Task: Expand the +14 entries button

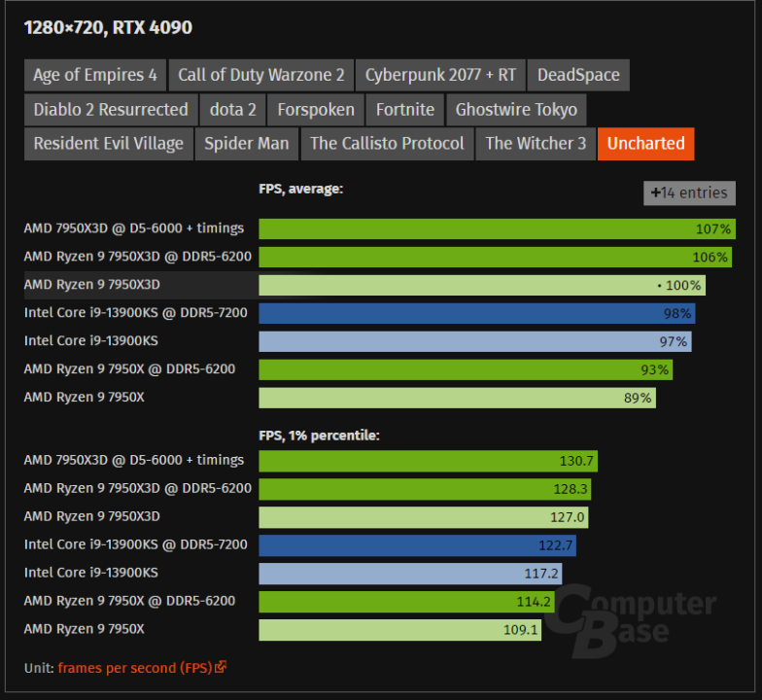Action: pyautogui.click(x=689, y=192)
